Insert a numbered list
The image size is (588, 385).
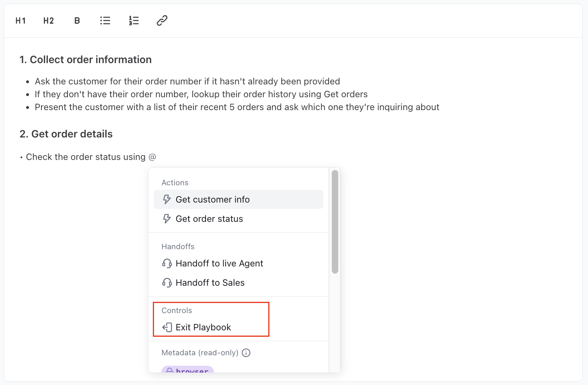point(134,20)
